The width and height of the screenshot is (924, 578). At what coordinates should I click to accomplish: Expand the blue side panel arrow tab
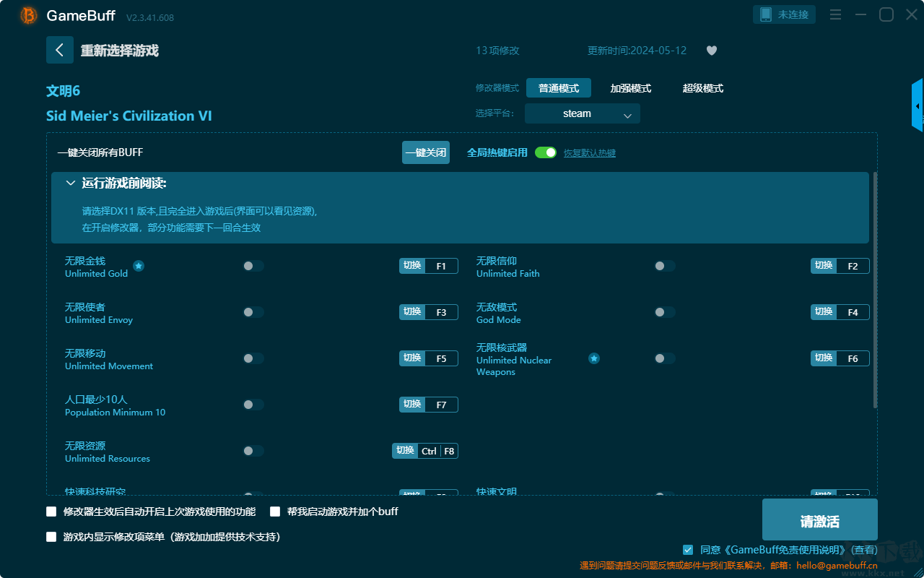pyautogui.click(x=918, y=105)
